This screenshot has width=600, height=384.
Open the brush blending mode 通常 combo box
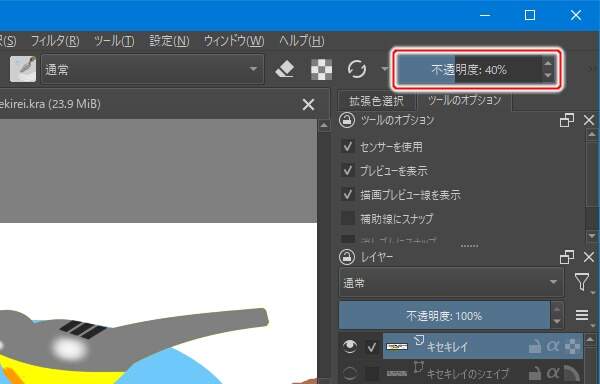tap(152, 69)
